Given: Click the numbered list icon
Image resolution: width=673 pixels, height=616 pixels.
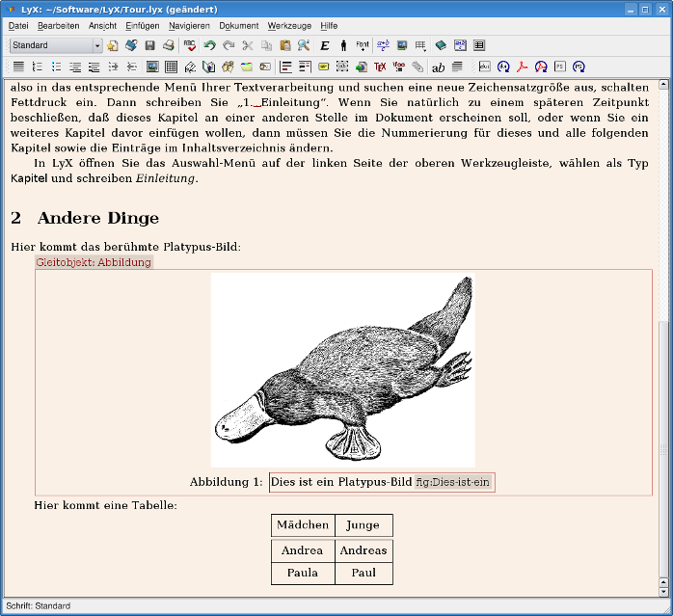Looking at the screenshot, I should click(x=38, y=67).
